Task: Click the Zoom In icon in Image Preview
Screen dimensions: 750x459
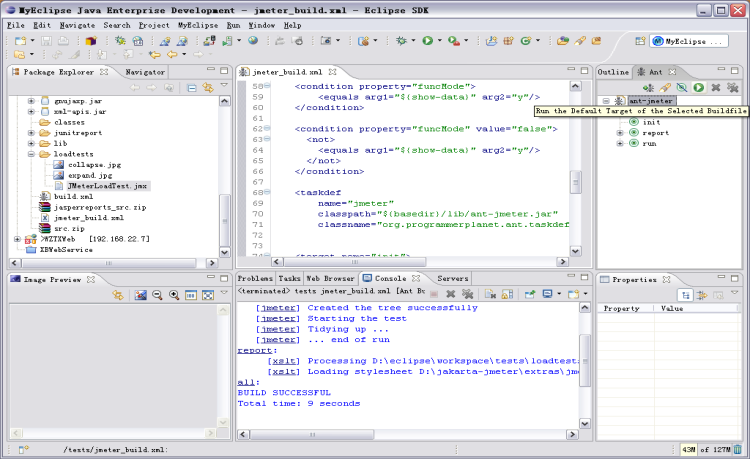Action: [175, 295]
